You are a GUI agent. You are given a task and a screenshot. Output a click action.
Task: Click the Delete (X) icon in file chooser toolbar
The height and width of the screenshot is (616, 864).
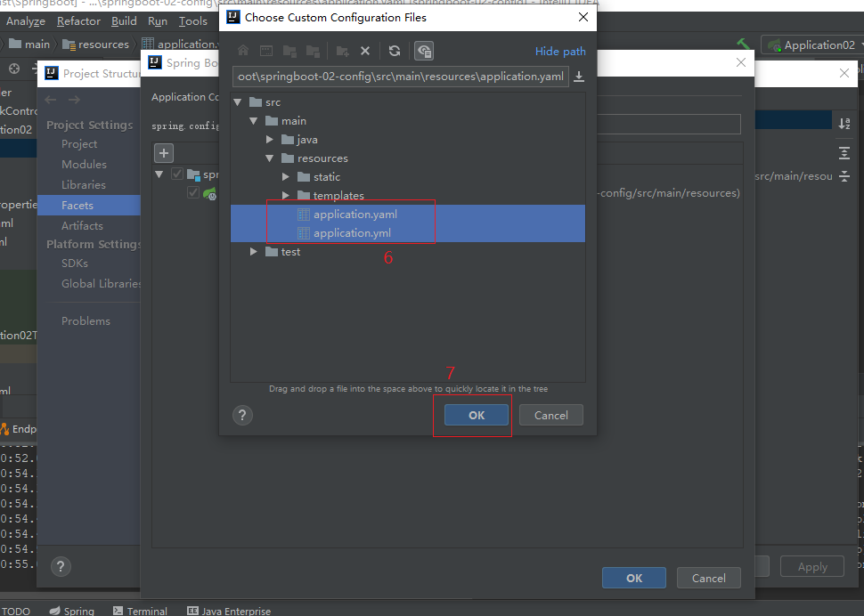364,51
